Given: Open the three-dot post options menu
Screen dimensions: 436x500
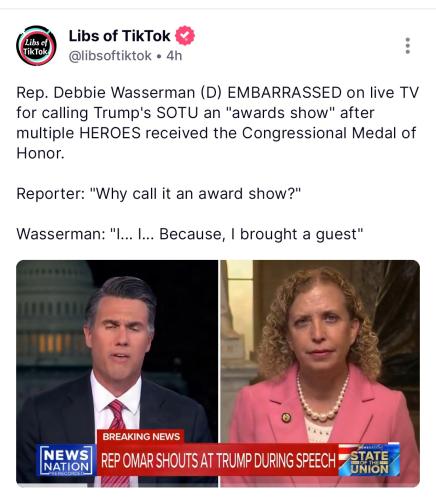Looking at the screenshot, I should (x=407, y=46).
